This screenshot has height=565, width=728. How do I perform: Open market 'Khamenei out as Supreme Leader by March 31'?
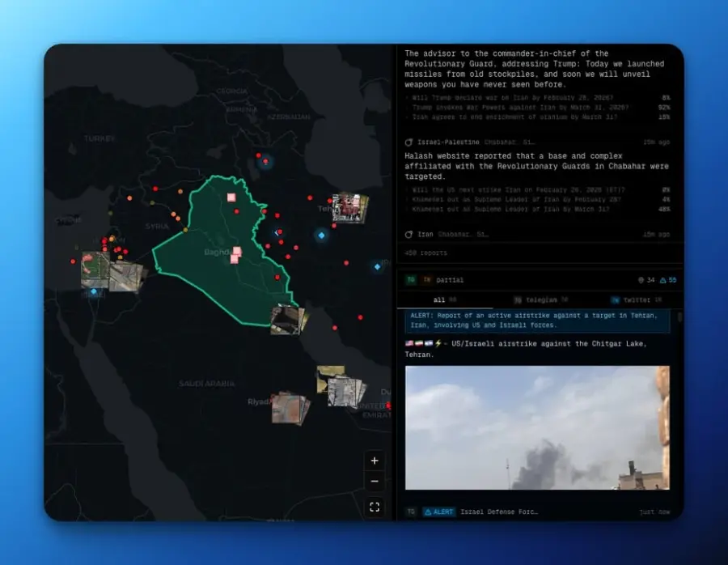[537, 209]
